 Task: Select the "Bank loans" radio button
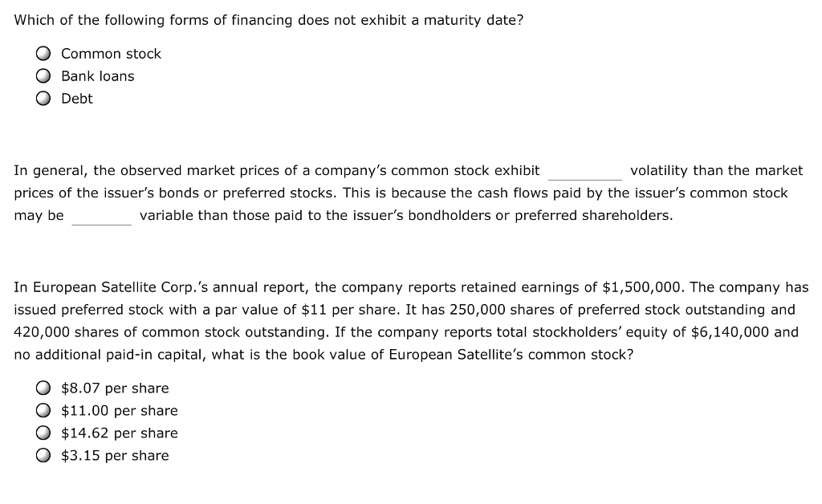coord(43,76)
